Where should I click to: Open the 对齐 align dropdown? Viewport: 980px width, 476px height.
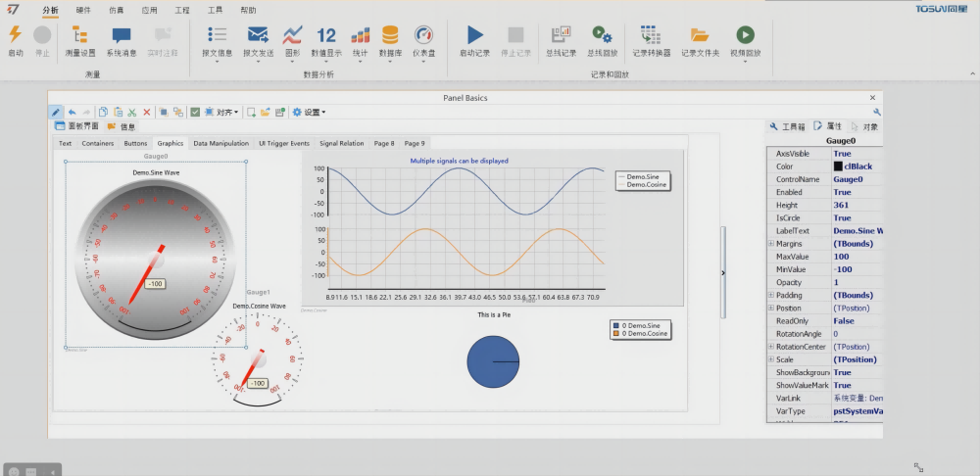click(226, 113)
